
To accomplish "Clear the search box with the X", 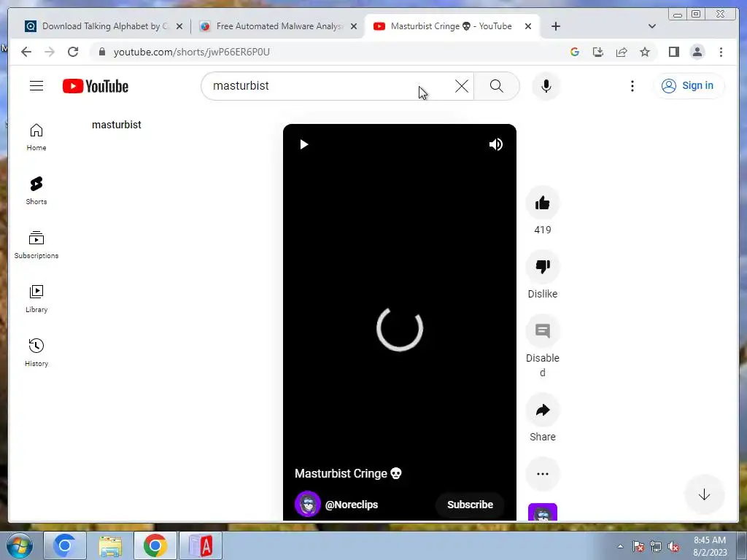I will click(x=461, y=86).
